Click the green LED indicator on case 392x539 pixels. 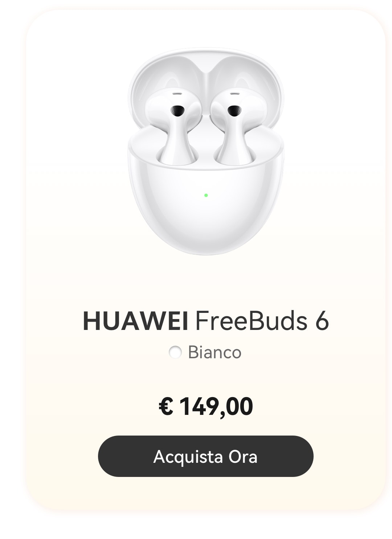pyautogui.click(x=206, y=195)
